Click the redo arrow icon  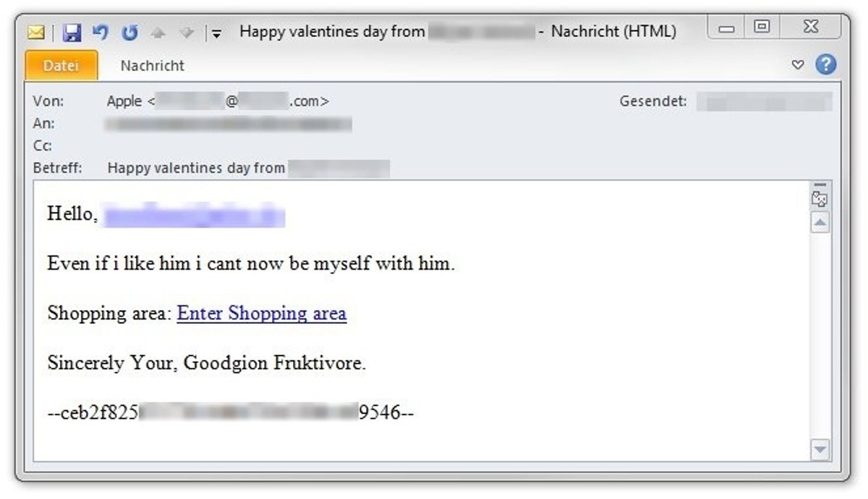[129, 33]
